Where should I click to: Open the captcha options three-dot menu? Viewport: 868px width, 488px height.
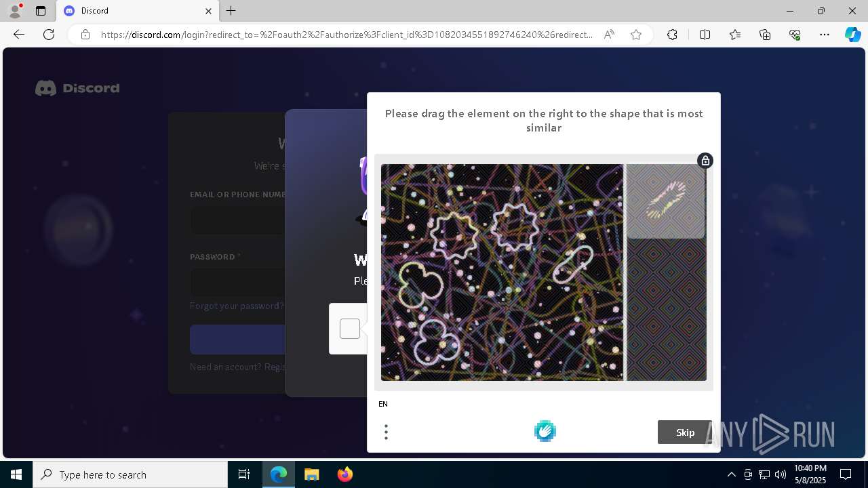pyautogui.click(x=386, y=432)
